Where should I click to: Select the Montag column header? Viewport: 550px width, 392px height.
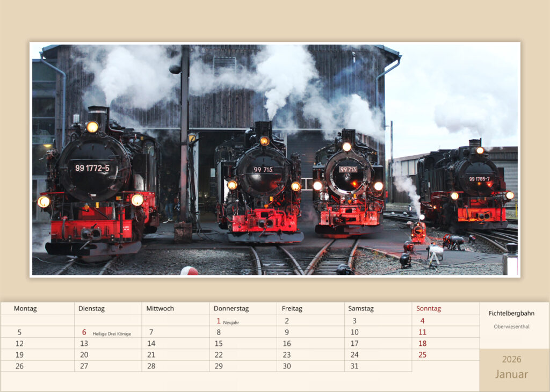coord(25,309)
